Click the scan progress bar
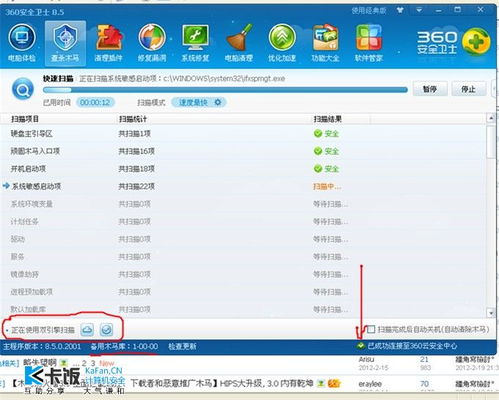The height and width of the screenshot is (400, 499). [x=225, y=90]
